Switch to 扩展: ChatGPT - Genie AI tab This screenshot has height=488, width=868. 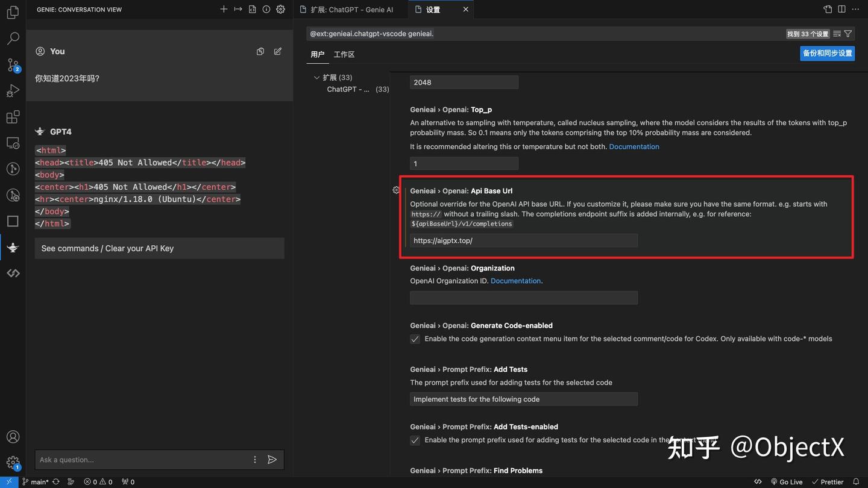point(352,10)
